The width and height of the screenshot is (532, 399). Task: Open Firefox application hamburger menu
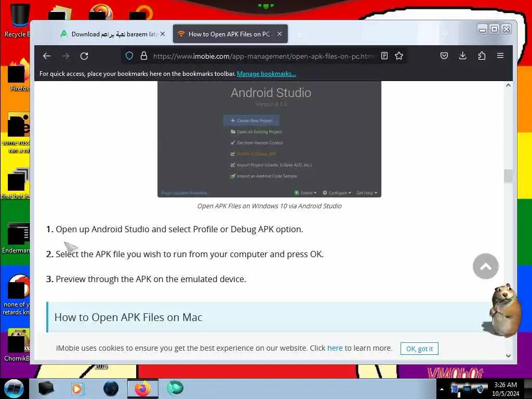pos(500,56)
